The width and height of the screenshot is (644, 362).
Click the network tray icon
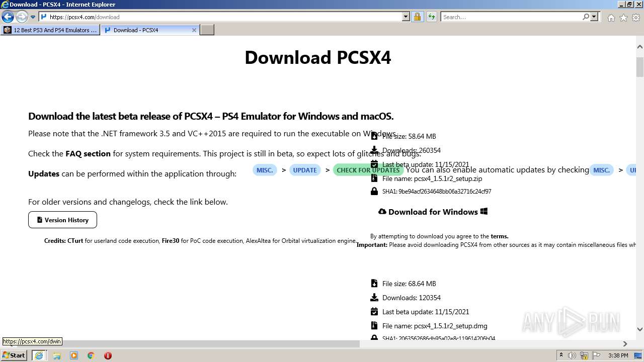[584, 355]
